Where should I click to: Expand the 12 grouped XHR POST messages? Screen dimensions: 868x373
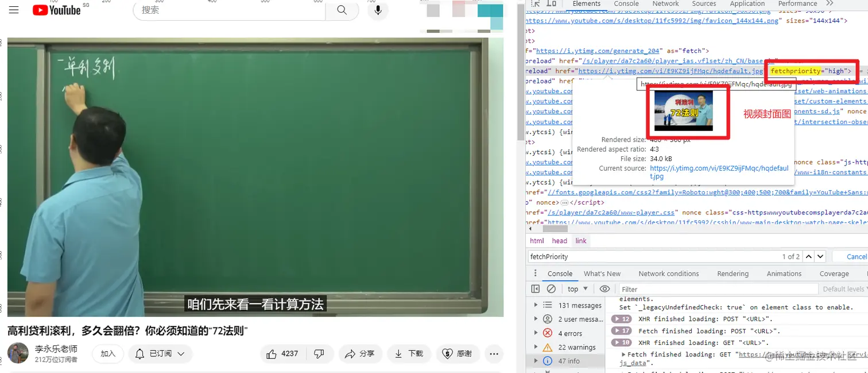pos(622,319)
